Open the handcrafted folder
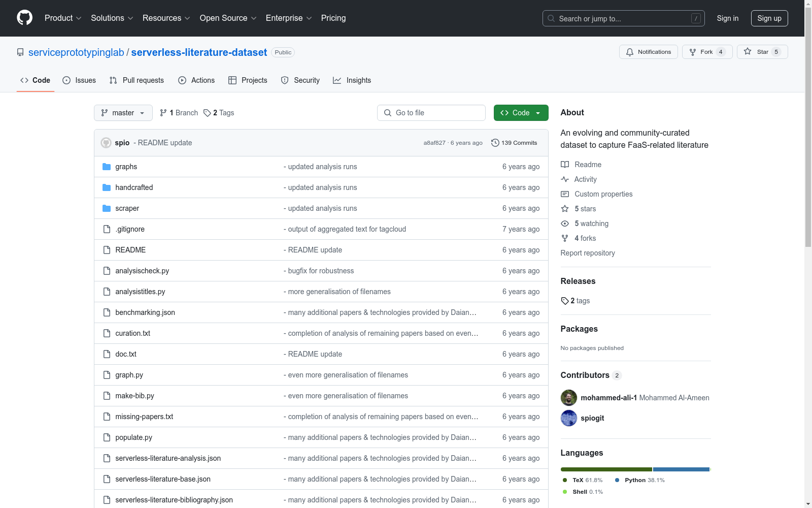This screenshot has height=508, width=812. tap(134, 187)
